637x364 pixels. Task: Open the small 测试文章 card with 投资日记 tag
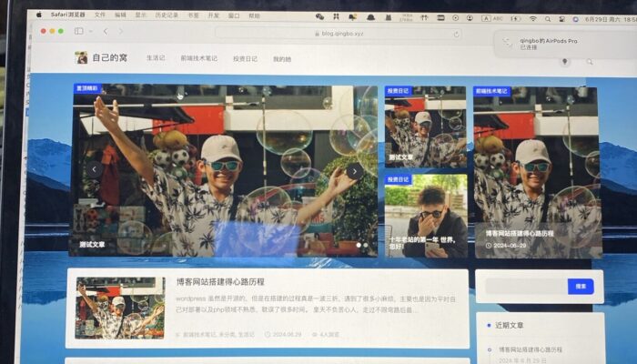tap(425, 126)
